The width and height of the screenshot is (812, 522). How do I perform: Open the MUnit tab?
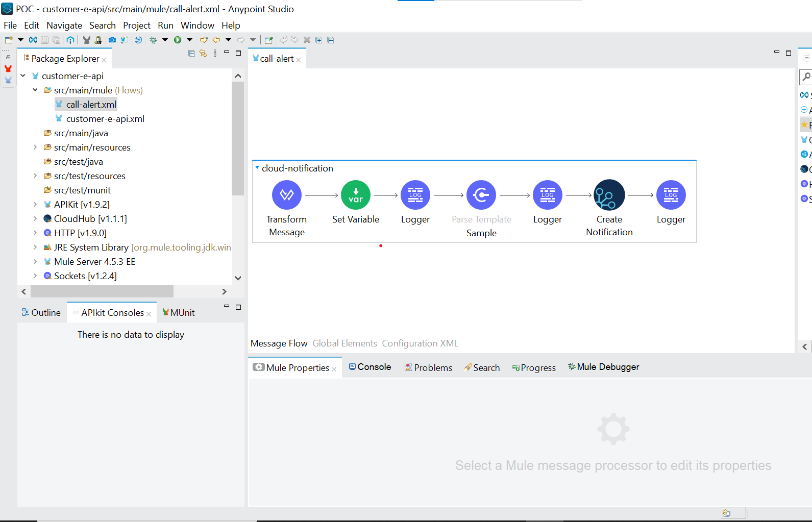pos(178,312)
